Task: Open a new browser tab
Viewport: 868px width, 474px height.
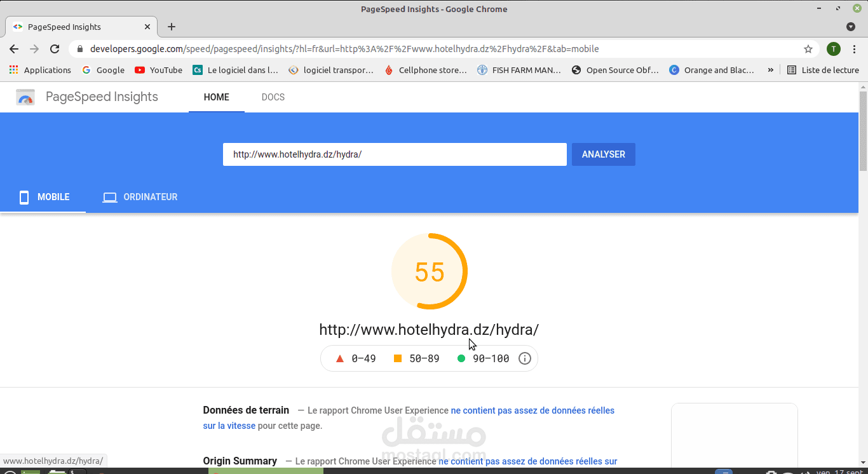Action: coord(172,27)
